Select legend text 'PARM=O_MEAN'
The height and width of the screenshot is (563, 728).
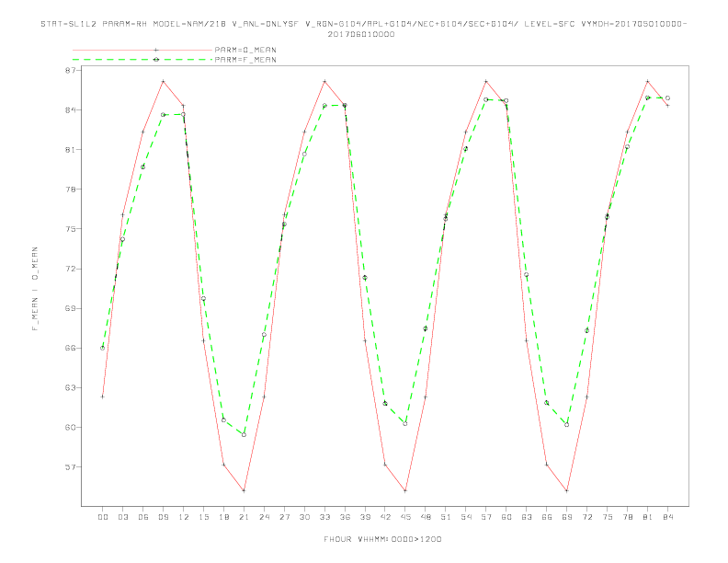point(245,50)
